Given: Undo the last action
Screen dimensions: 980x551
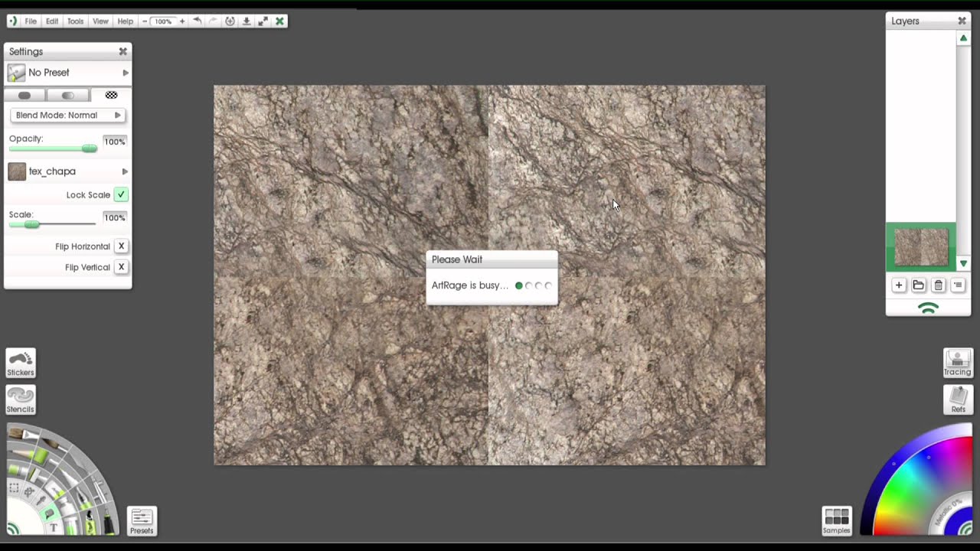Looking at the screenshot, I should click(198, 21).
